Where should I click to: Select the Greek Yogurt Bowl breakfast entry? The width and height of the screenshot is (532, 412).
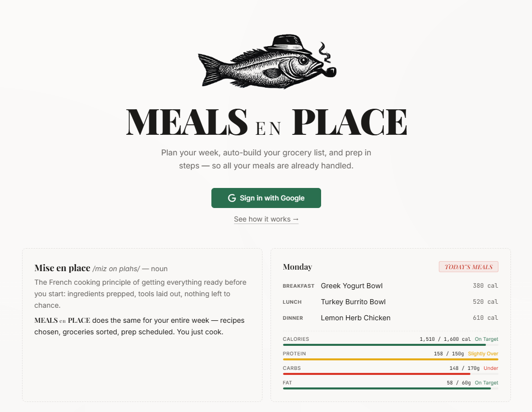pos(352,286)
